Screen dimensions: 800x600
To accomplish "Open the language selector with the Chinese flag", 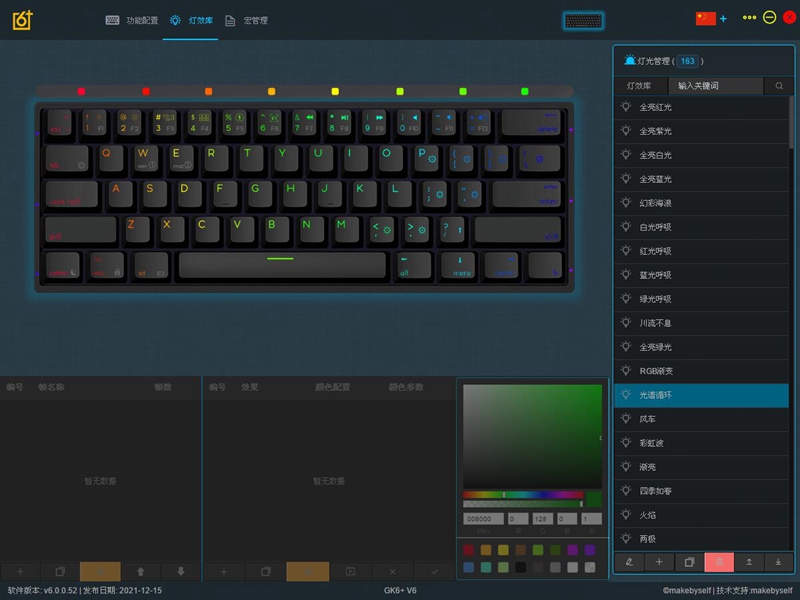I will (706, 18).
